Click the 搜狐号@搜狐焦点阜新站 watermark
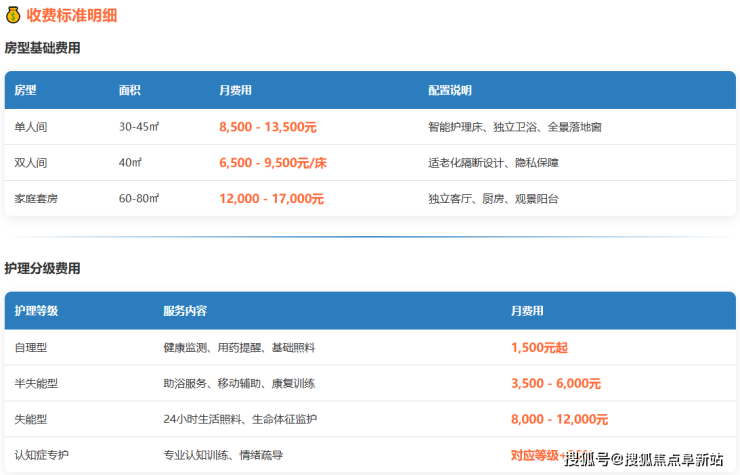The width and height of the screenshot is (740, 475). tap(643, 459)
